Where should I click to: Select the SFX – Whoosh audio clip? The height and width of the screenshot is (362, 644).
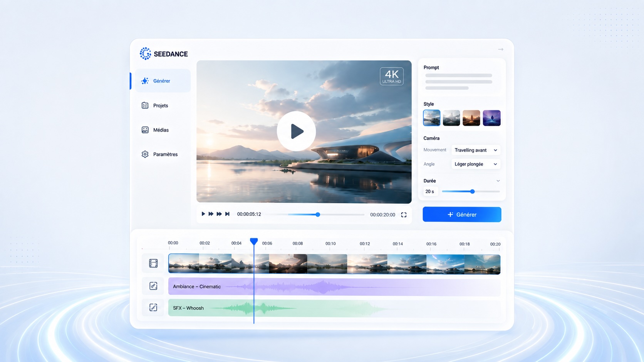pos(334,308)
